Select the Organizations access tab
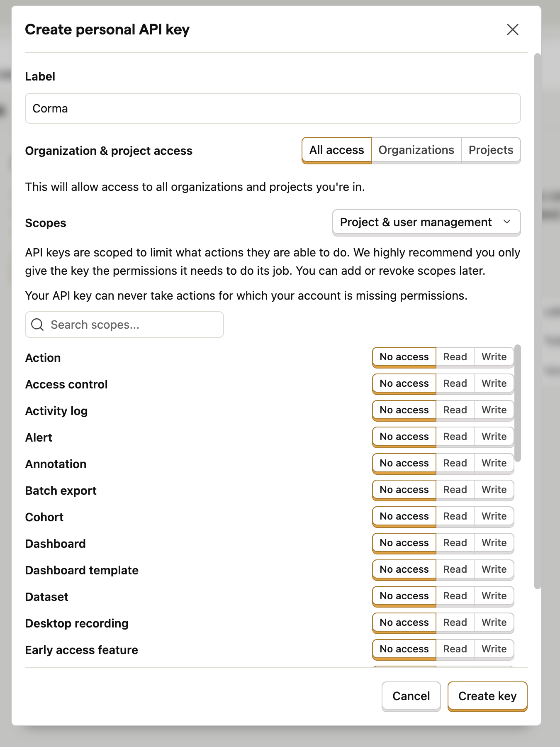560x747 pixels. coord(416,150)
